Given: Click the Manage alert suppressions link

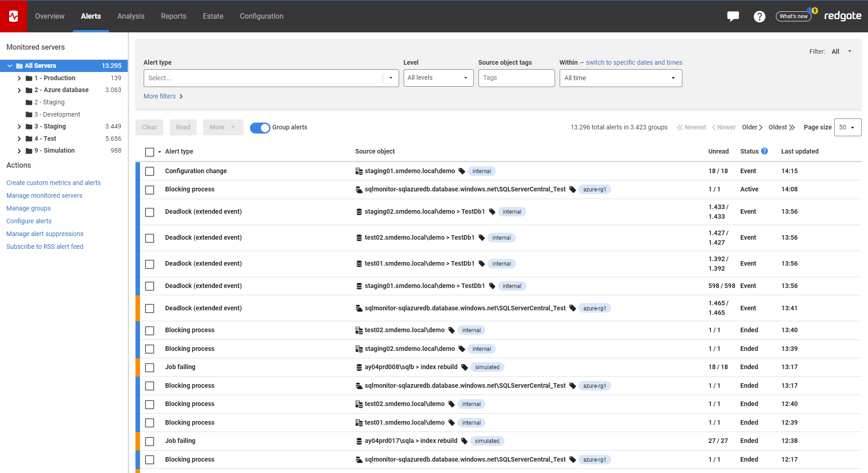Looking at the screenshot, I should [x=45, y=234].
